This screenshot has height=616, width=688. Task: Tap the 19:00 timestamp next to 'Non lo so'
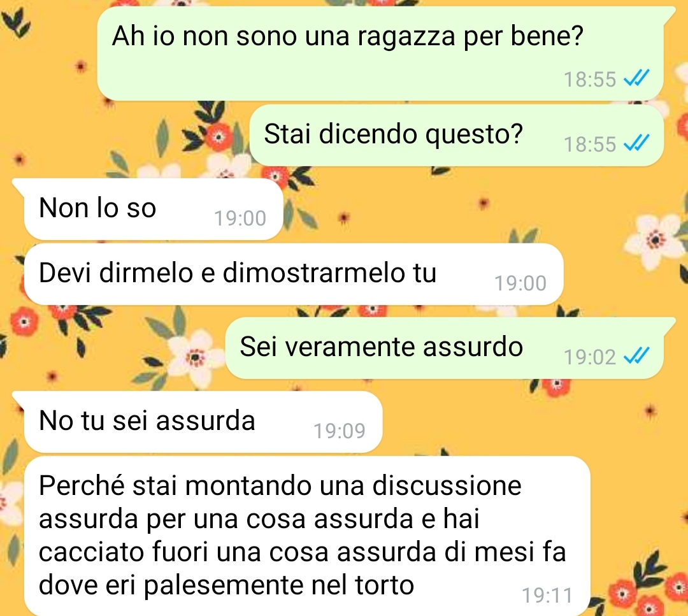(240, 218)
